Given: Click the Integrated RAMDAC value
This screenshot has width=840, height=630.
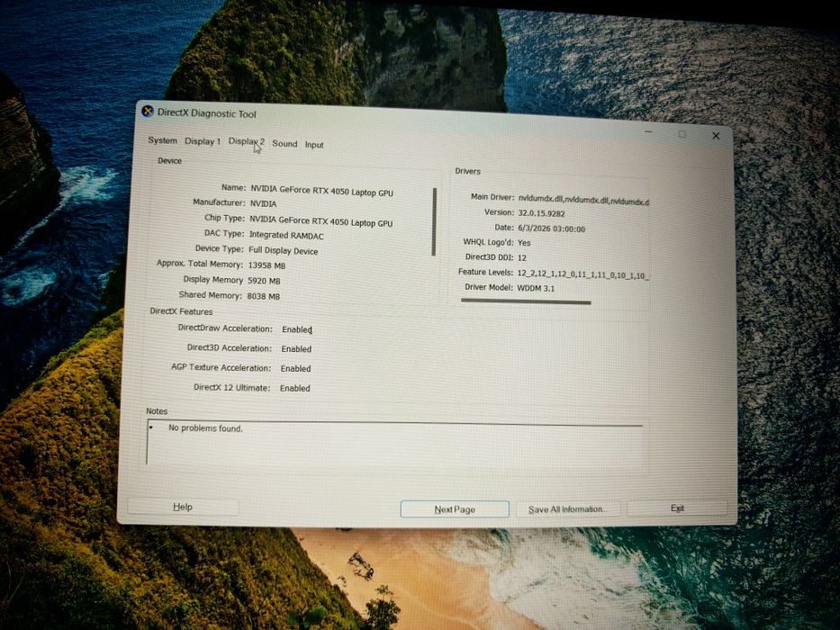Looking at the screenshot, I should pyautogui.click(x=286, y=235).
